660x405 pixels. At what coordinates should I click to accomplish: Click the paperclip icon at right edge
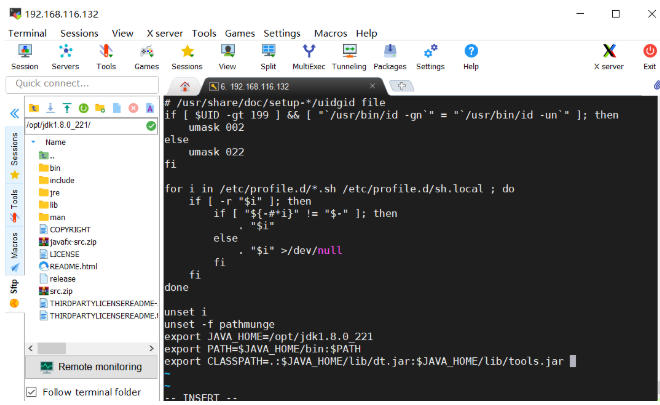[657, 85]
